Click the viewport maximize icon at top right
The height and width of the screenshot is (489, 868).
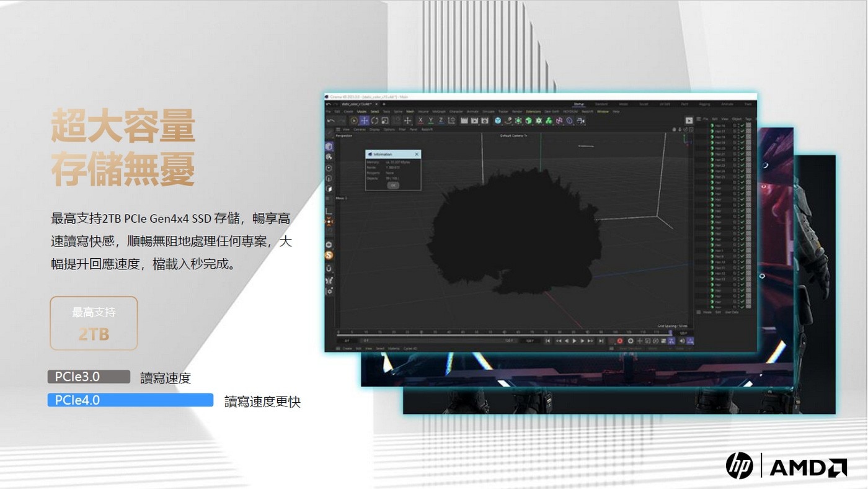click(x=691, y=130)
